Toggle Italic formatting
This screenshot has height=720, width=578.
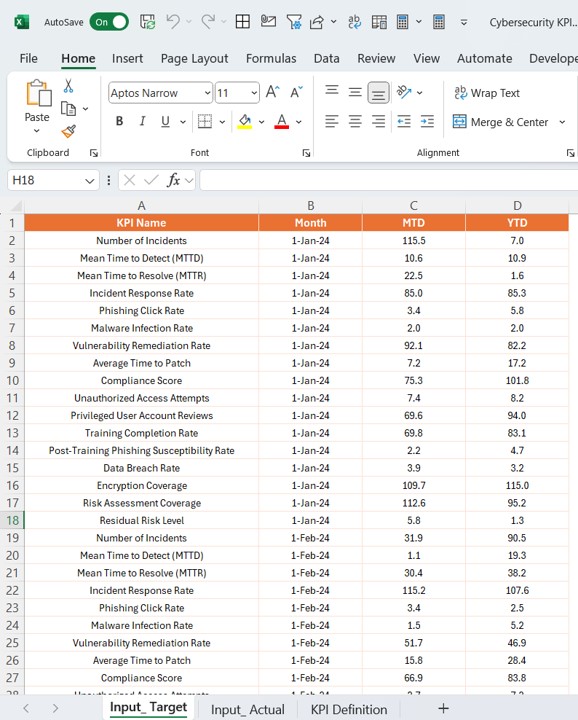(142, 121)
